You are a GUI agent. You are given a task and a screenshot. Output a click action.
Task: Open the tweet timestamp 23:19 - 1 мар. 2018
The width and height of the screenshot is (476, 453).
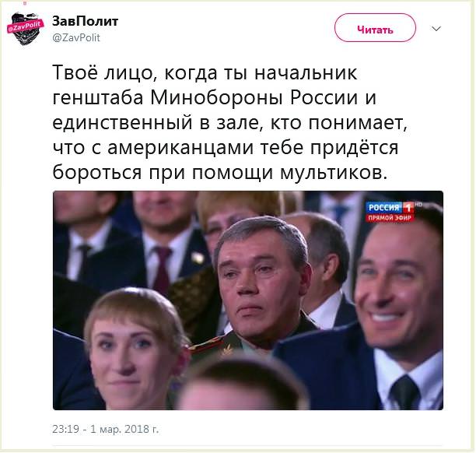pyautogui.click(x=106, y=429)
